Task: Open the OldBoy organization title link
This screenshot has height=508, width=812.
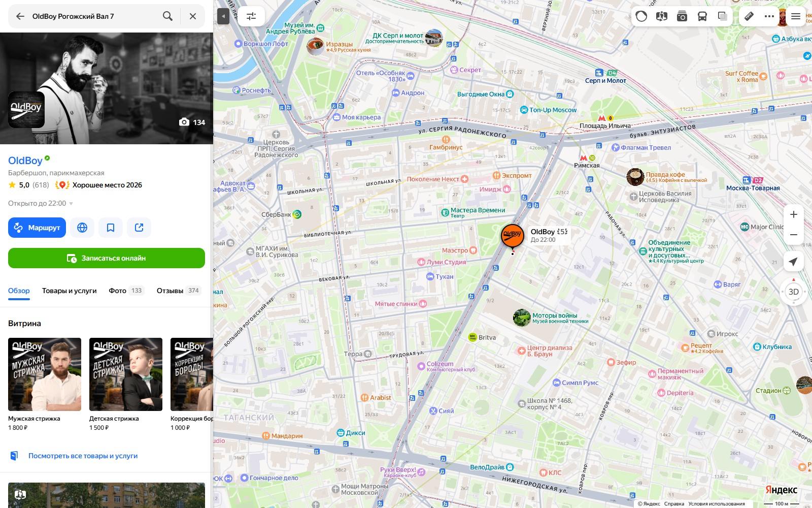Action: tap(25, 161)
